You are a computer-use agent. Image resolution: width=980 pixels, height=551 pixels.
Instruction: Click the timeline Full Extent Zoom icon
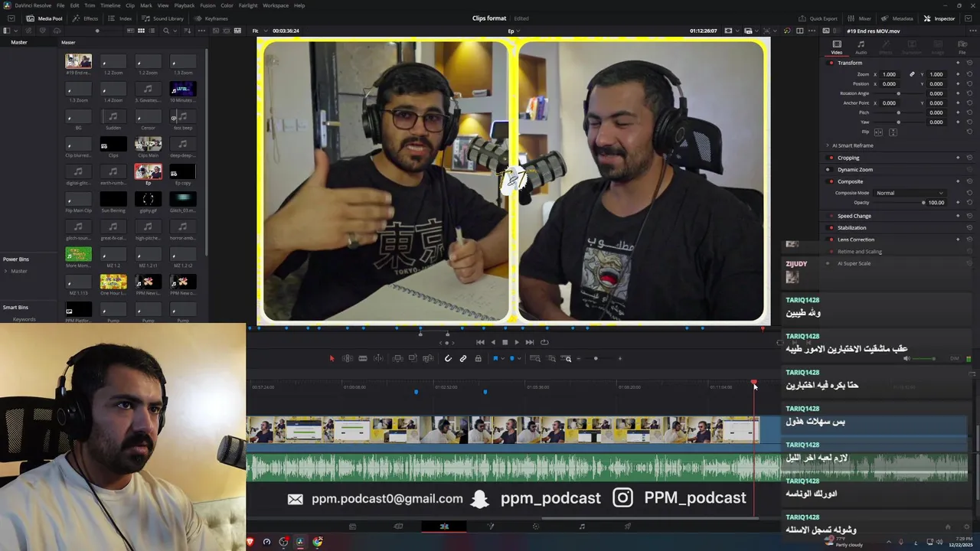pyautogui.click(x=535, y=358)
